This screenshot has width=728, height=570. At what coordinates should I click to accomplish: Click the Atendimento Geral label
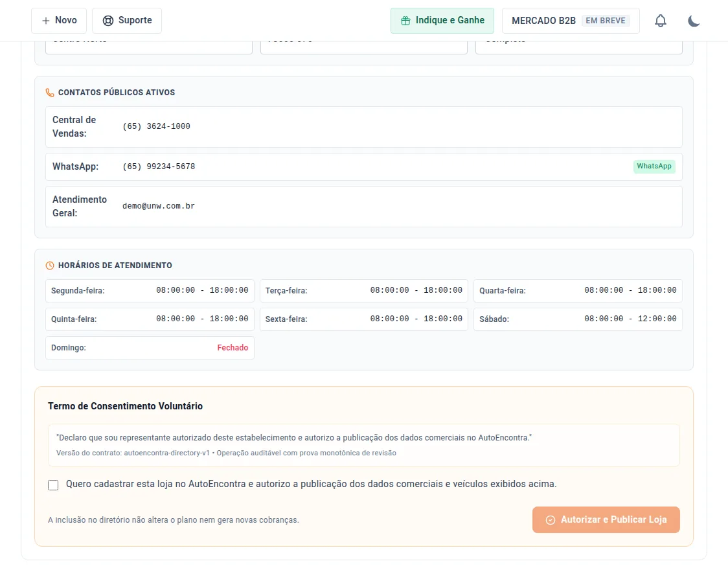coord(80,207)
